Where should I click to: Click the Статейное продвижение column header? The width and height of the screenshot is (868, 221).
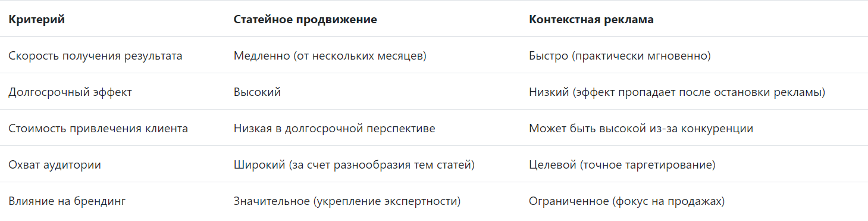point(305,20)
